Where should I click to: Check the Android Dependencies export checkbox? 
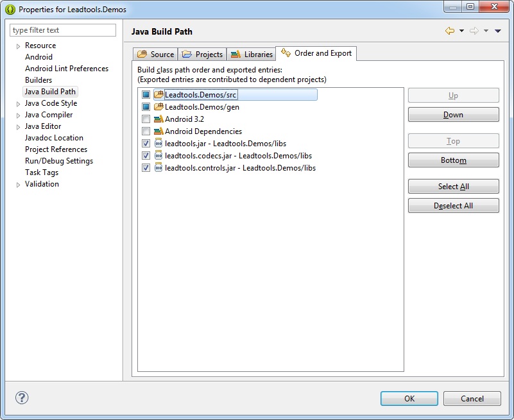146,131
